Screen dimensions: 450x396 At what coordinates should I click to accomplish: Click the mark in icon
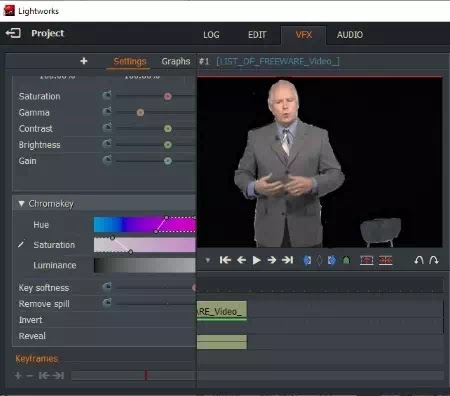[307, 260]
